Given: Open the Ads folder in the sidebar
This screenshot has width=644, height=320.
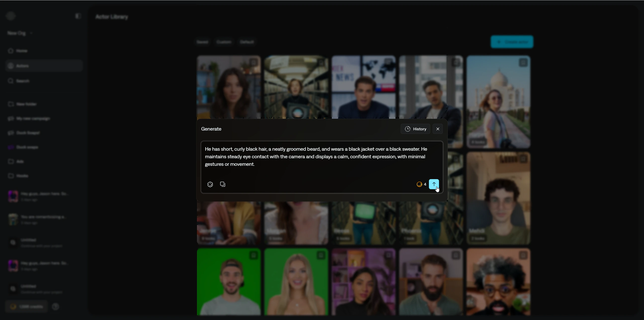Looking at the screenshot, I should (x=44, y=162).
